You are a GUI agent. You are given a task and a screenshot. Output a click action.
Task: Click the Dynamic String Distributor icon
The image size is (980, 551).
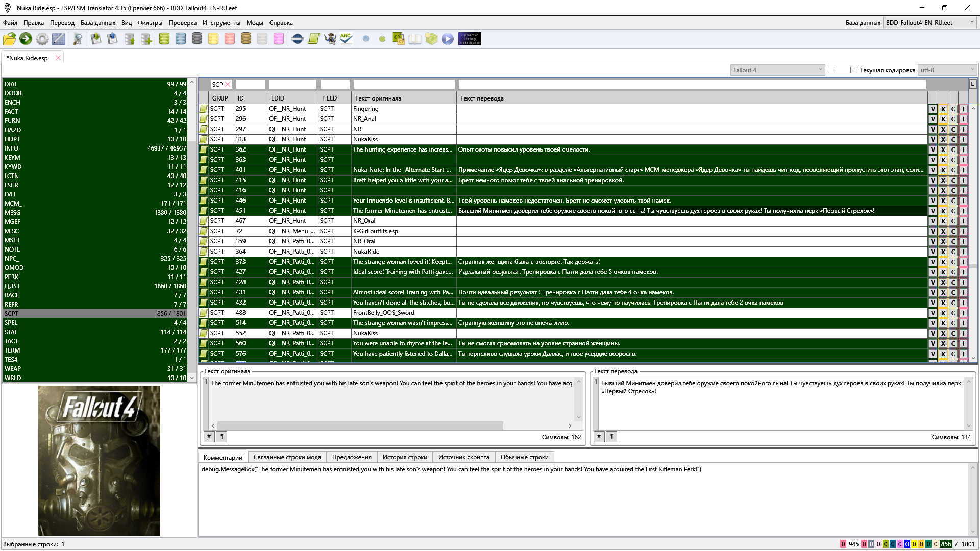tap(470, 39)
